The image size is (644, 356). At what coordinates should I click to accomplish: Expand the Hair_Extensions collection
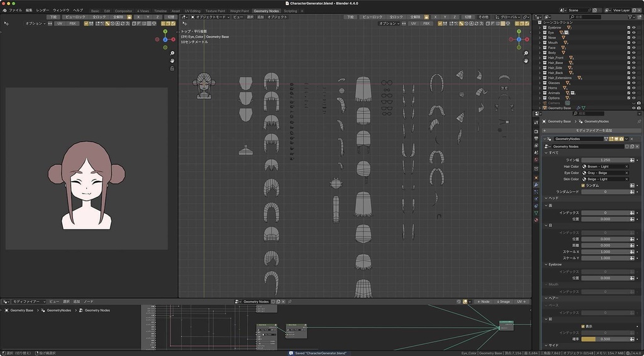tap(540, 78)
